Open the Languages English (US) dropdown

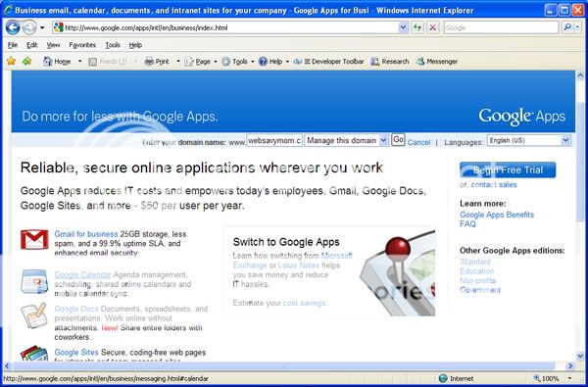click(x=529, y=141)
